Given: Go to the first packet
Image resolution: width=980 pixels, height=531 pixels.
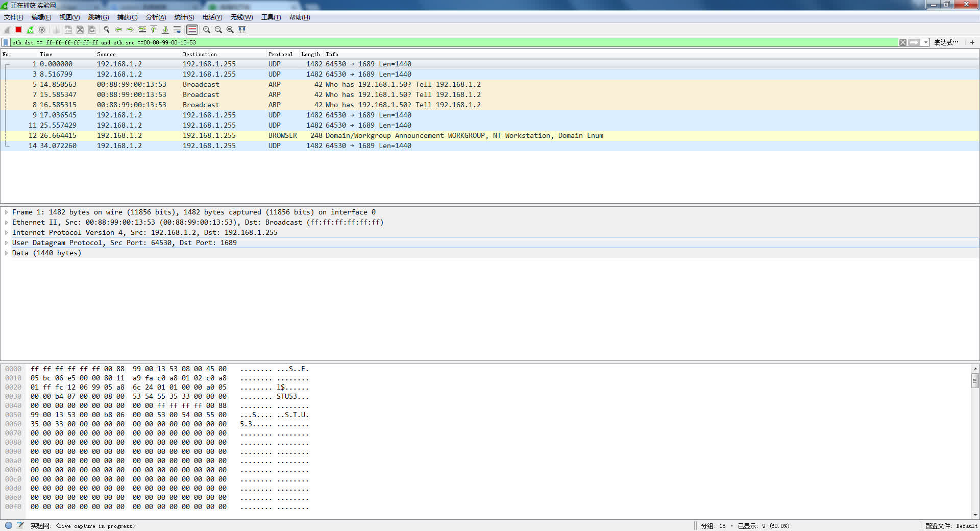Looking at the screenshot, I should point(154,30).
